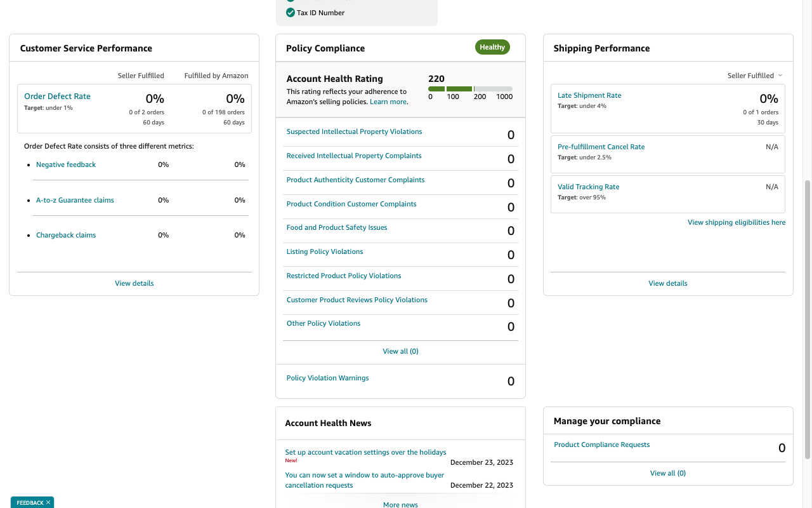Click Learn more about Account Health Rating
812x508 pixels.
click(x=388, y=102)
